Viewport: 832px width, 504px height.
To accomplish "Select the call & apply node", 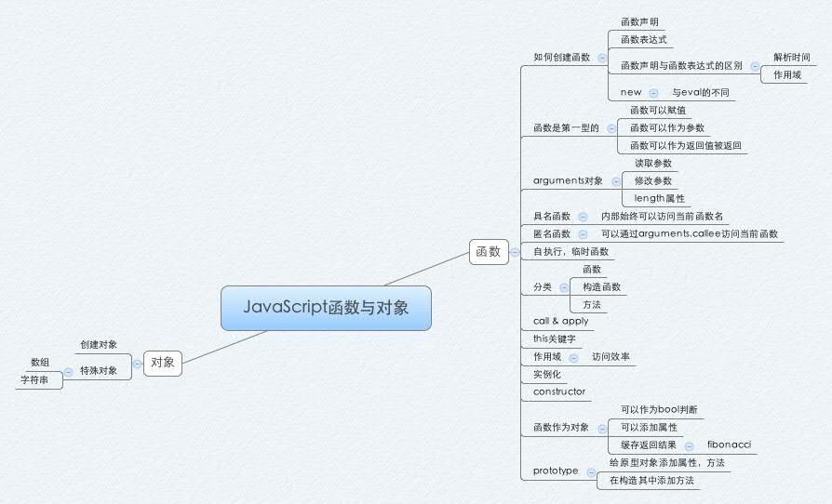I will 560,321.
